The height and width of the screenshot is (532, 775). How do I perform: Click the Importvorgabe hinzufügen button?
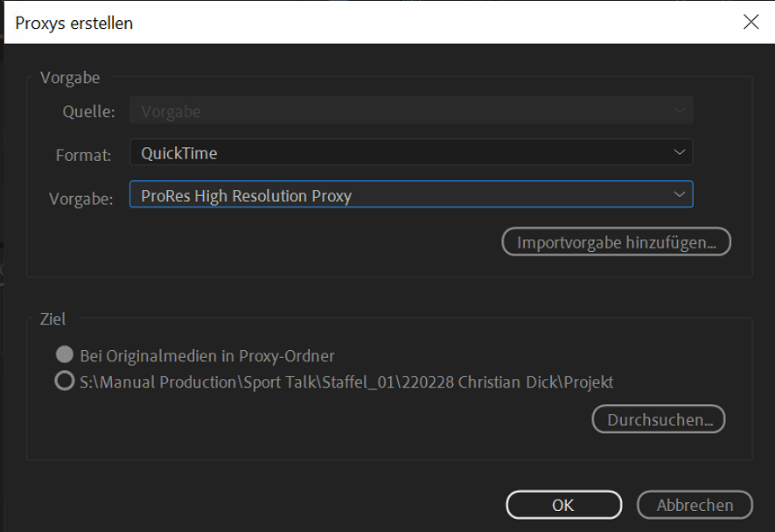click(x=616, y=241)
